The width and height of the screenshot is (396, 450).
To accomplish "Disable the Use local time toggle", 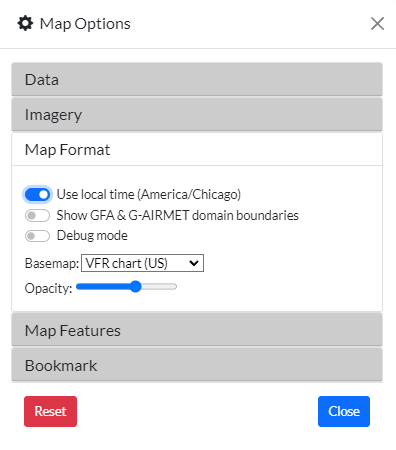I will point(37,195).
